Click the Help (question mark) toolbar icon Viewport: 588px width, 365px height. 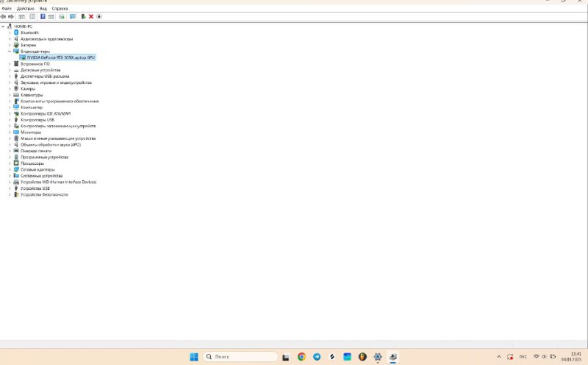tap(43, 16)
